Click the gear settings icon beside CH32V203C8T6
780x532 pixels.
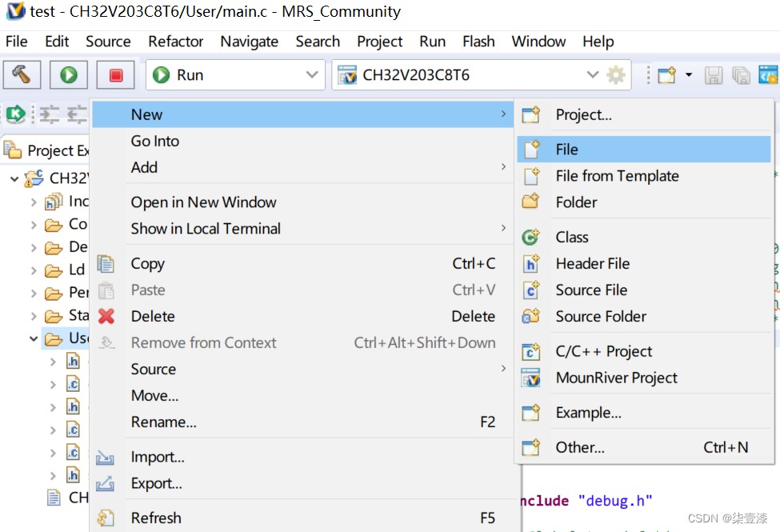click(616, 75)
